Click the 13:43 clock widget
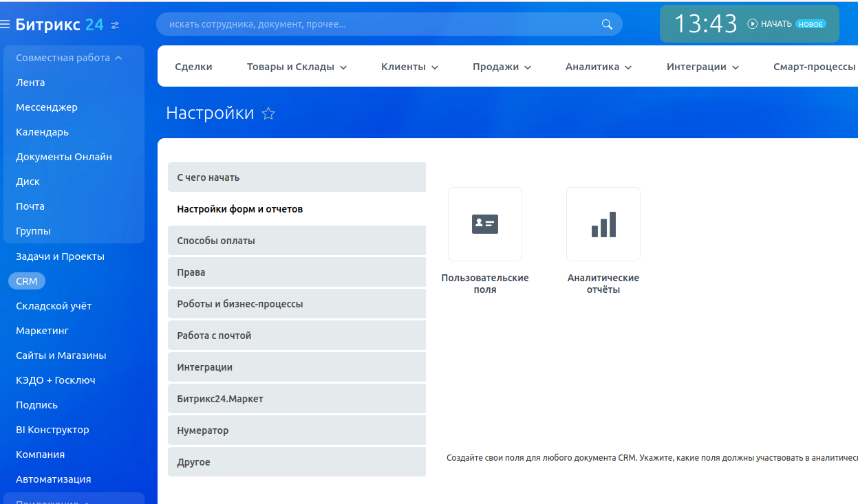Viewport: 858px width, 504px height. [x=705, y=24]
